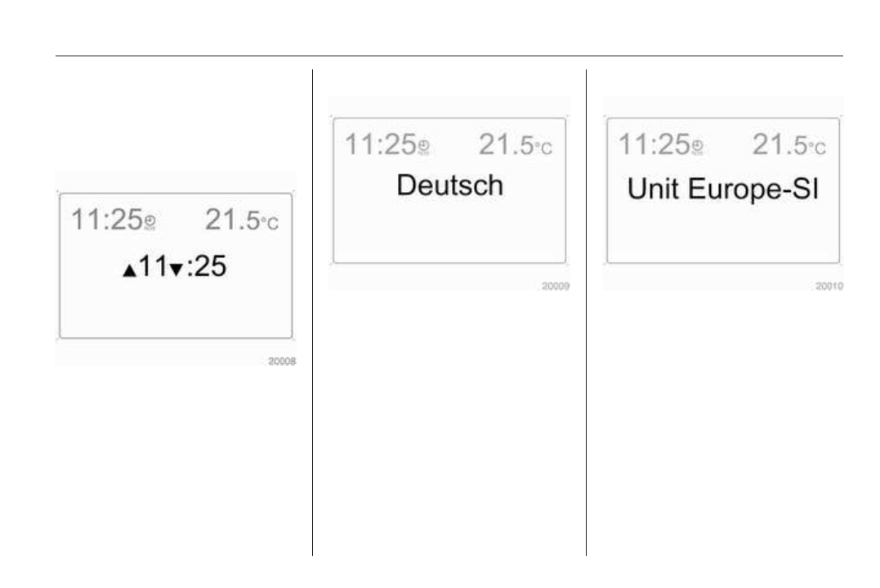Click the down arrow after the hour value
The height and width of the screenshot is (588, 880).
pos(175,272)
